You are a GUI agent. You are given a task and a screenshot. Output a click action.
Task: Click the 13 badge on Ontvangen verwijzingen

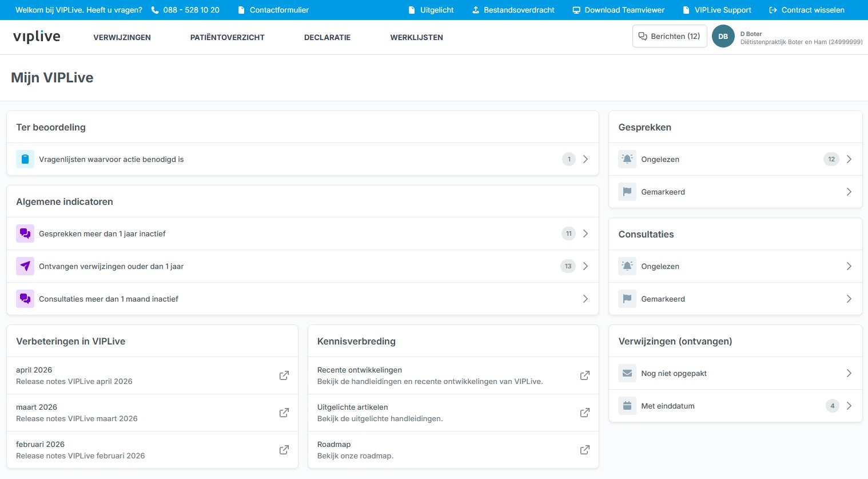[568, 266]
